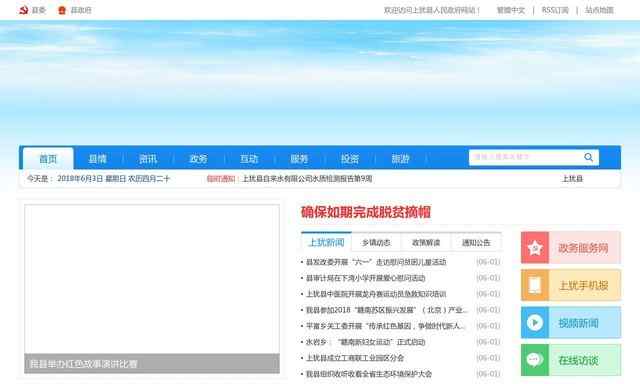Open news about 上犹县中医院 dragon boat training
The height and width of the screenshot is (384, 640).
376,294
